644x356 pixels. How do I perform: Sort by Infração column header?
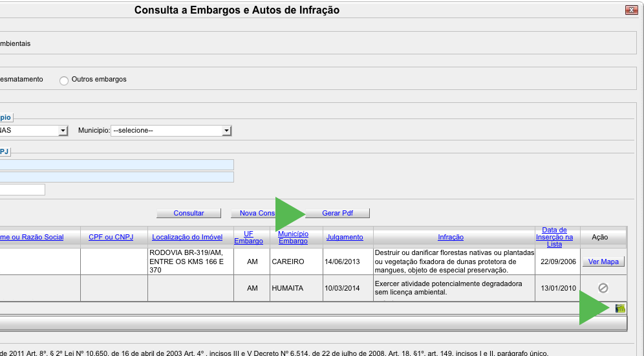(x=451, y=237)
